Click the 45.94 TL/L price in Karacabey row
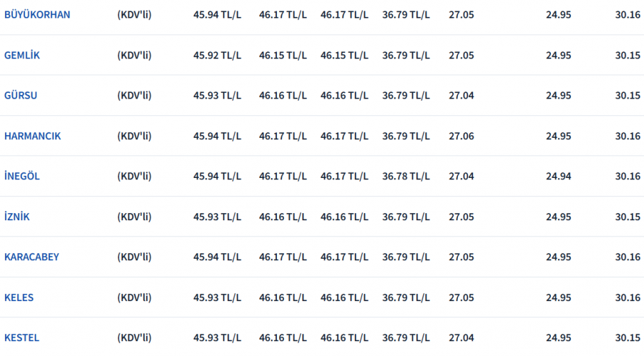Viewport: 644px width, 356px height. 218,257
